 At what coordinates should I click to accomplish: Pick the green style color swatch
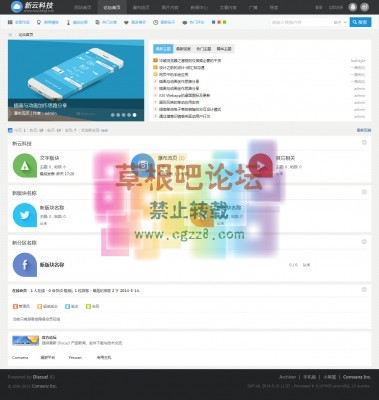point(224,22)
